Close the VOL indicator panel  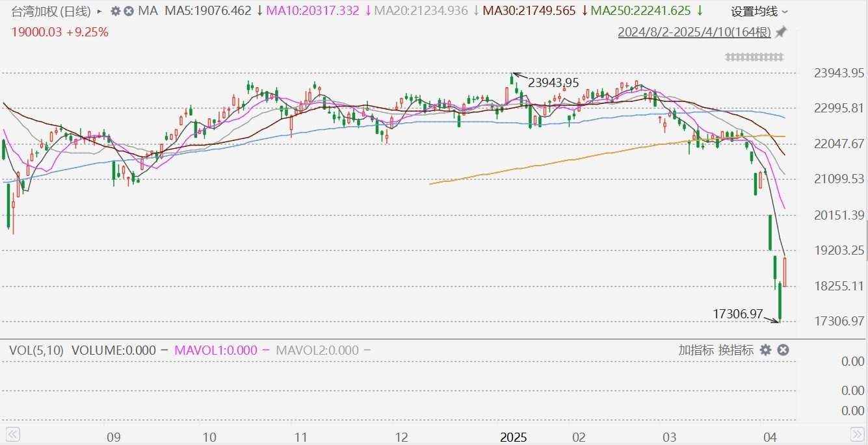click(783, 350)
